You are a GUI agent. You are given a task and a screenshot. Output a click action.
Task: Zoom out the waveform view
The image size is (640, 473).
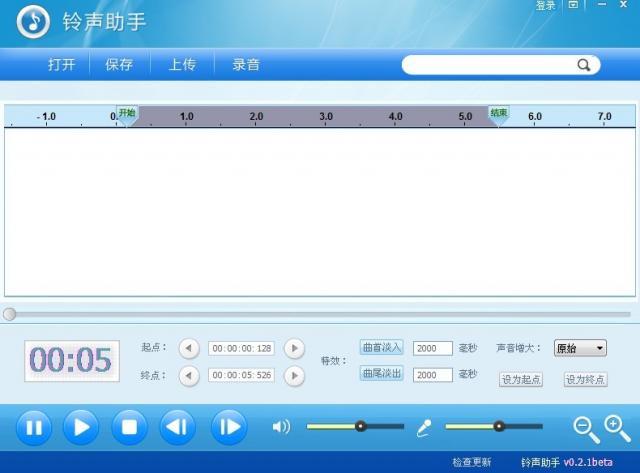(586, 430)
